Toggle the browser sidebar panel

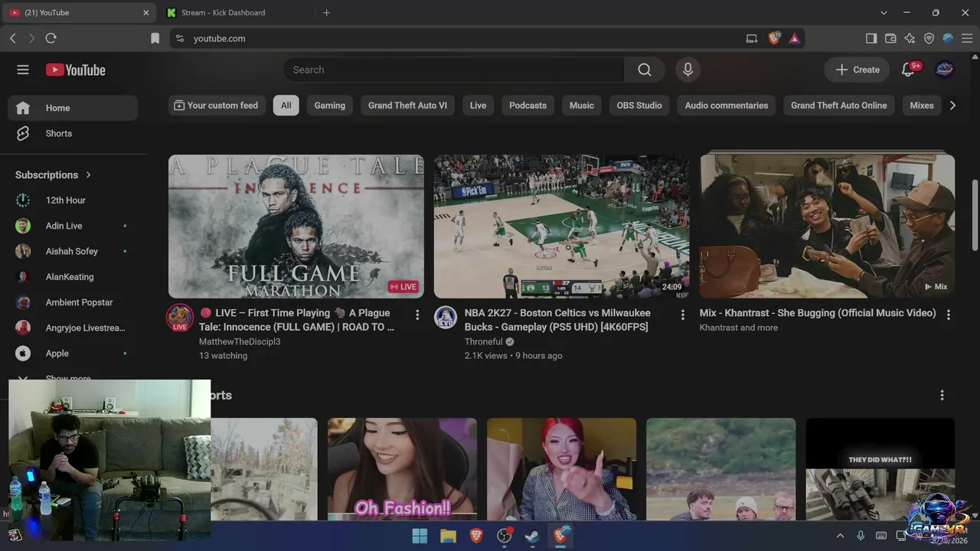(871, 38)
